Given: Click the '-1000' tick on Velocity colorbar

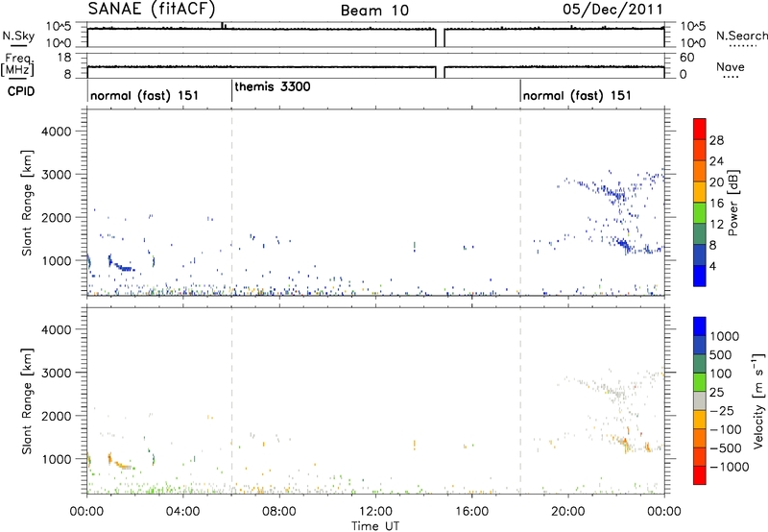Looking at the screenshot, I should click(729, 467).
